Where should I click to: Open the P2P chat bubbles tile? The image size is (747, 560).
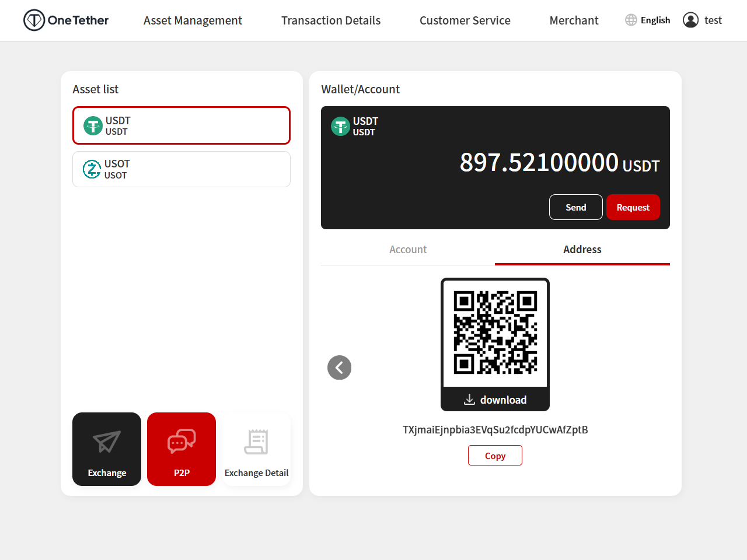pyautogui.click(x=181, y=449)
